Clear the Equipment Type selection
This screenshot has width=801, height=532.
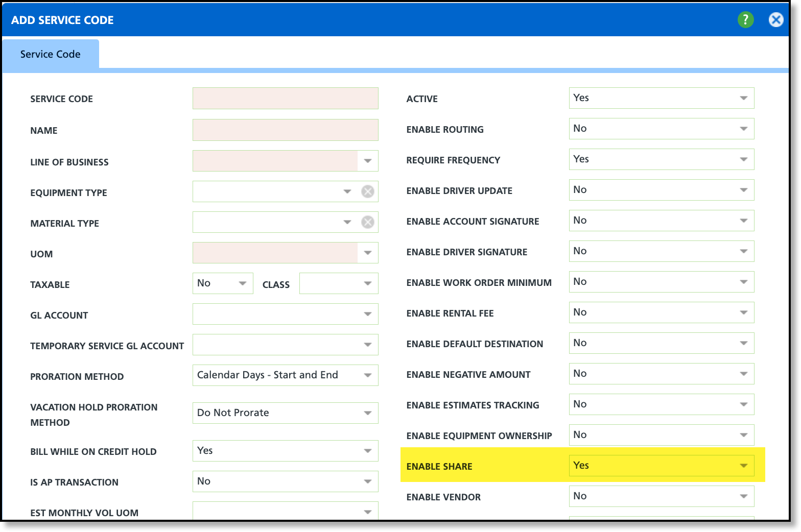368,191
